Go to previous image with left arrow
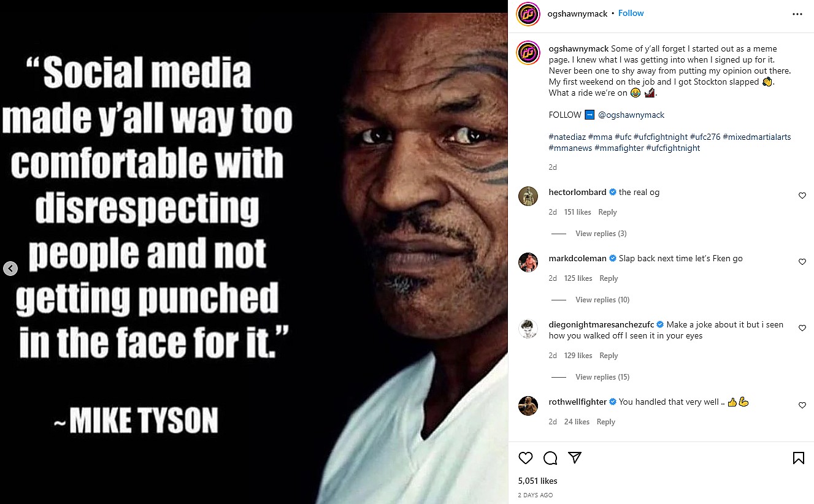This screenshot has width=814, height=504. 10,268
